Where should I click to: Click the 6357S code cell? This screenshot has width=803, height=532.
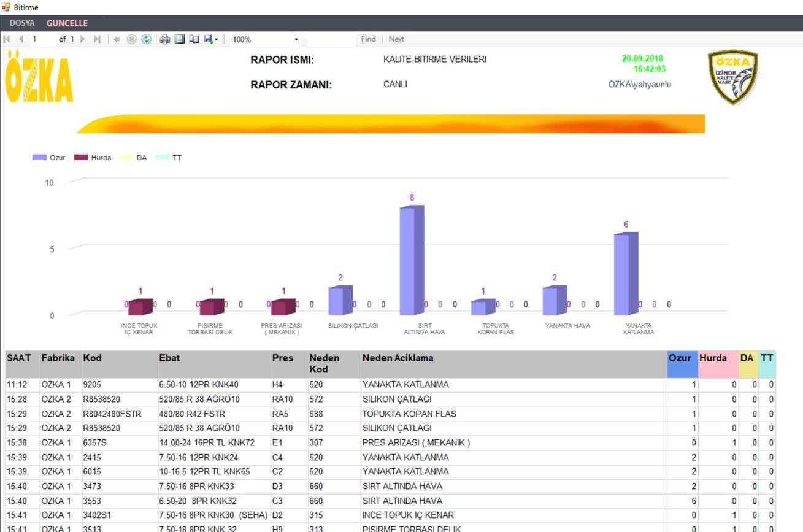[x=119, y=442]
